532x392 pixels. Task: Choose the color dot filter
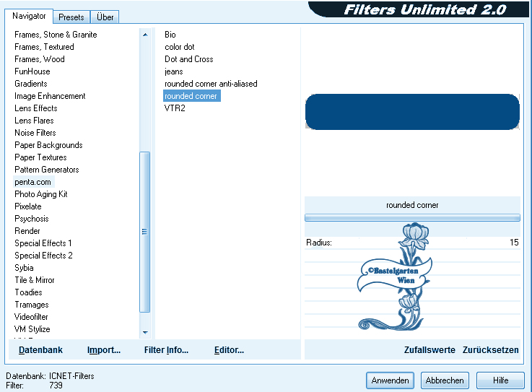(x=180, y=47)
